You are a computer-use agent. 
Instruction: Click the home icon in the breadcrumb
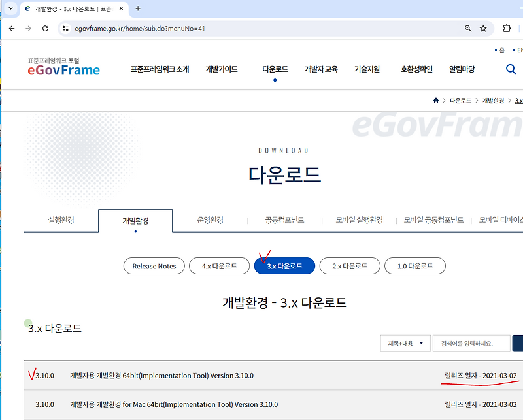click(x=435, y=101)
